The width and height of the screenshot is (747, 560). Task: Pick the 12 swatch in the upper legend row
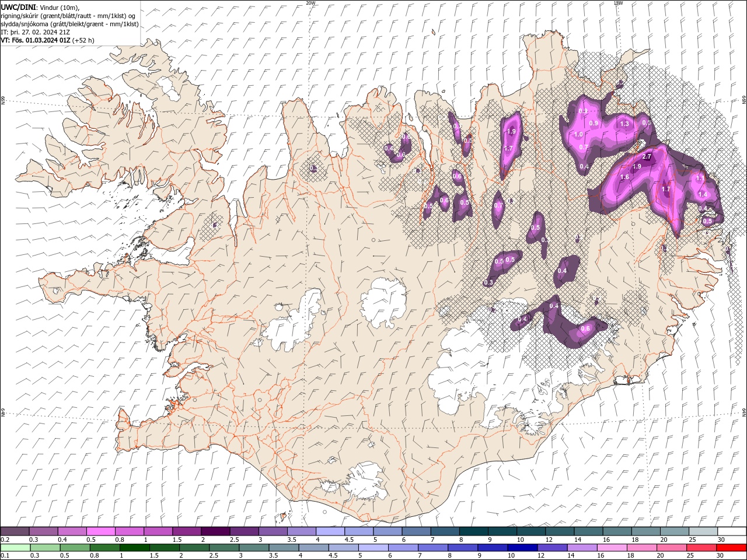tap(559, 531)
